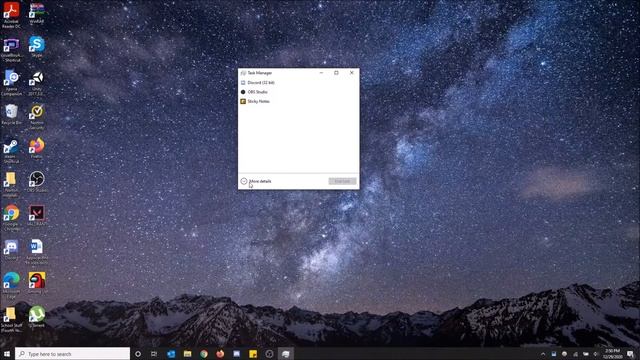Select the Norton Security desktop shortcut
Image resolution: width=640 pixels, height=360 pixels.
point(37,117)
